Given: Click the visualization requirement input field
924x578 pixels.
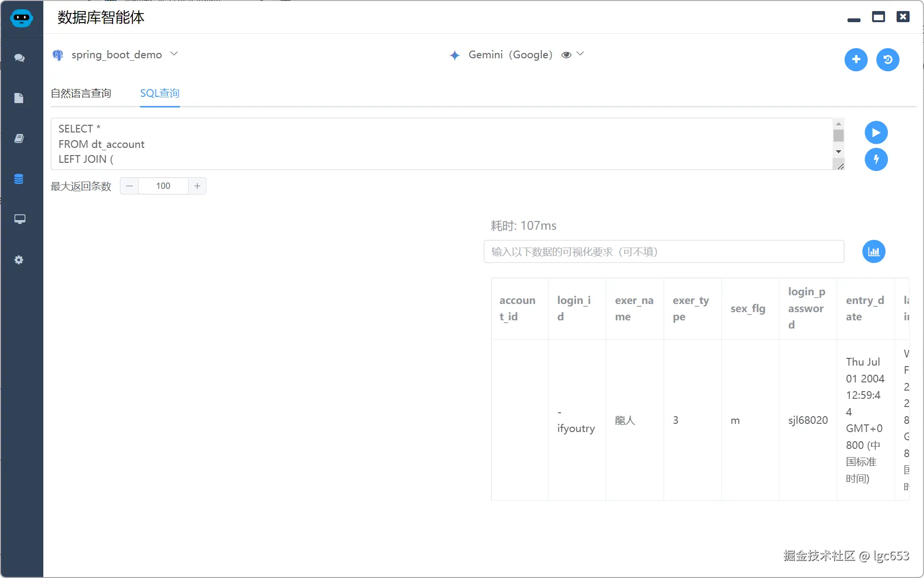Looking at the screenshot, I should (664, 251).
